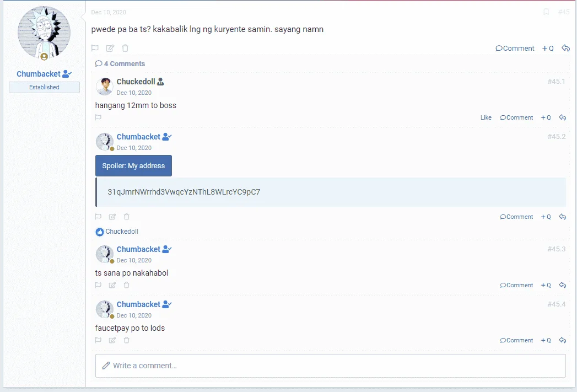577x392 pixels.
Task: Flag the spoiler comment #45.2
Action: pyautogui.click(x=98, y=217)
